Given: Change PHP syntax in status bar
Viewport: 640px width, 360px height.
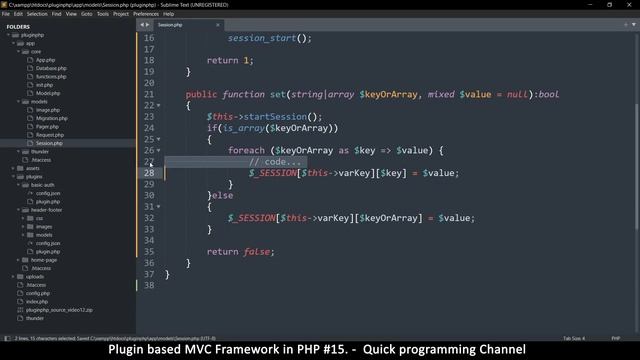Looking at the screenshot, I should pos(616,338).
